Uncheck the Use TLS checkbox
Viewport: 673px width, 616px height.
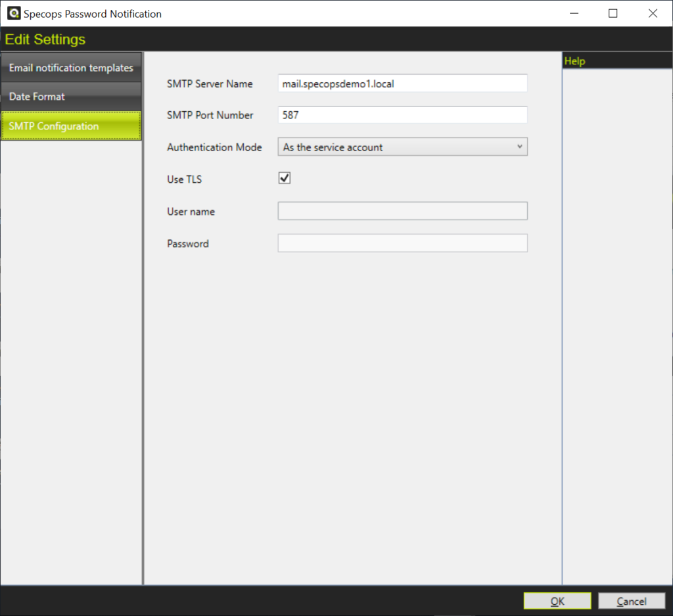pyautogui.click(x=284, y=178)
